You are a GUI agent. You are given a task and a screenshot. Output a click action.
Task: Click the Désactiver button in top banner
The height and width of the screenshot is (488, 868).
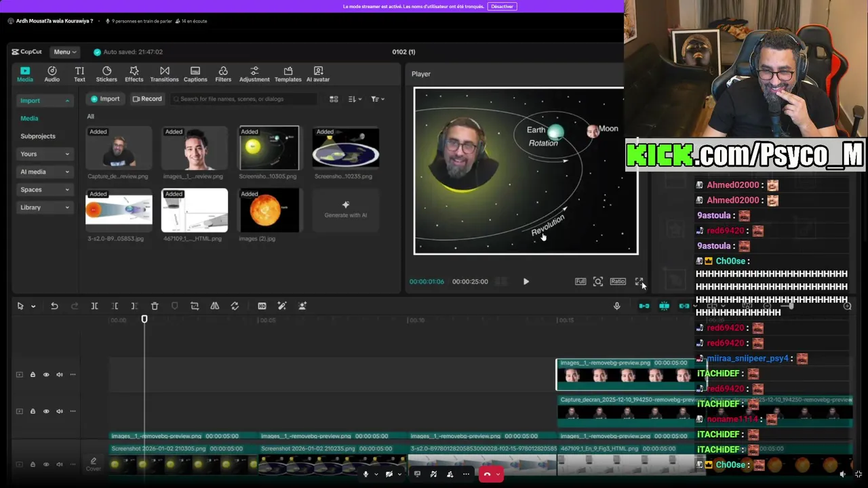502,6
